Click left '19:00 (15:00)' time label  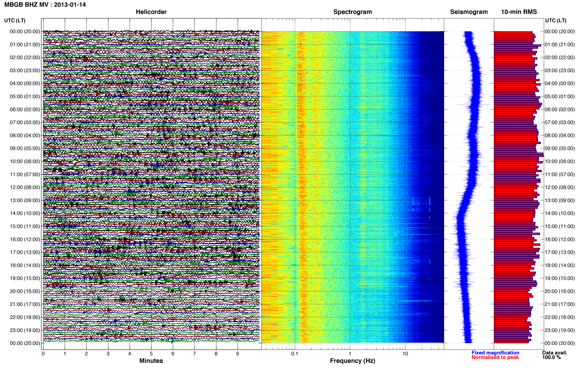(25, 278)
